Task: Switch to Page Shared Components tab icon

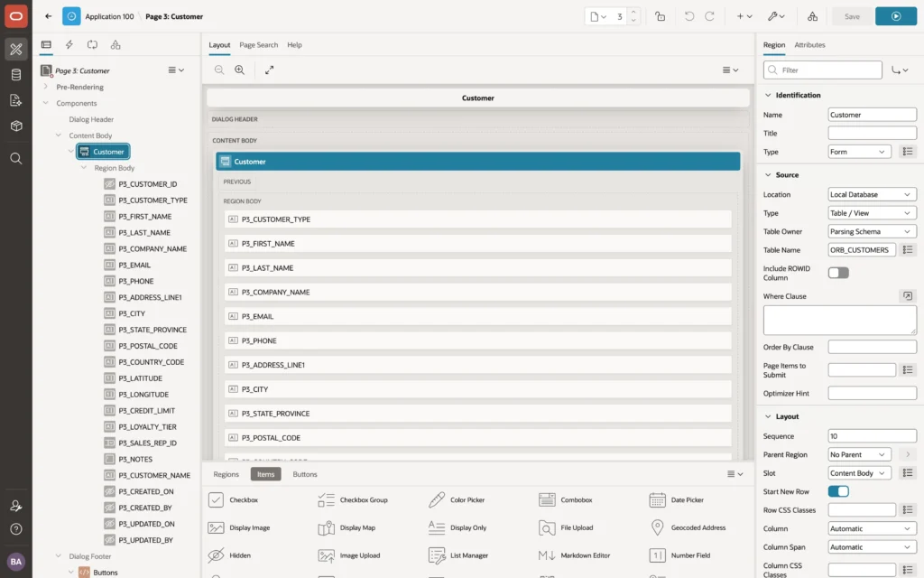Action: (115, 45)
